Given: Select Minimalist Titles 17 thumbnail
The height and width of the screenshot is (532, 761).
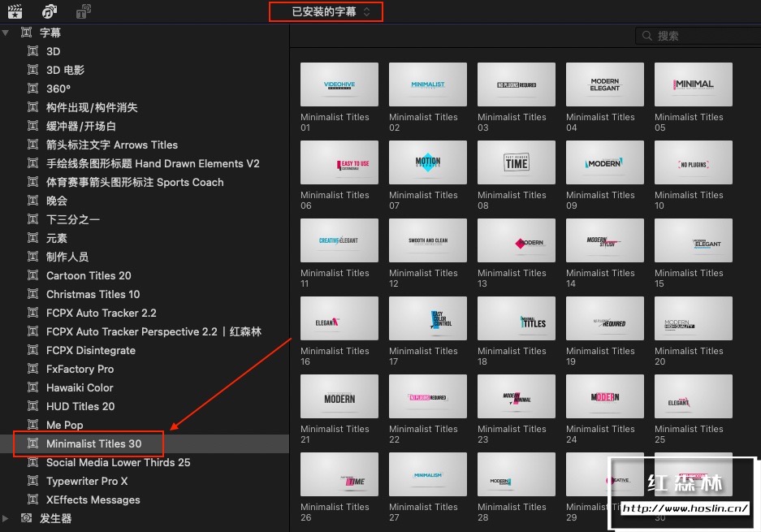Looking at the screenshot, I should click(x=427, y=318).
